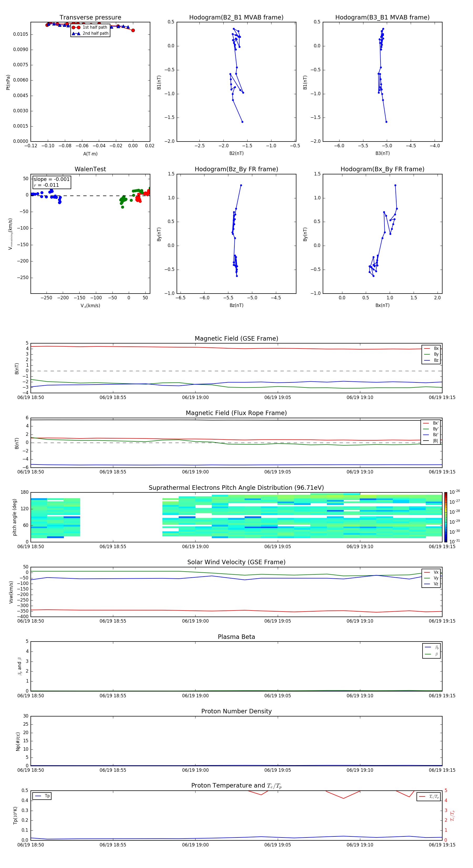Click the 'VA(km/s)' x-axis label under WalenTest
473x868 pixels.
[90, 306]
